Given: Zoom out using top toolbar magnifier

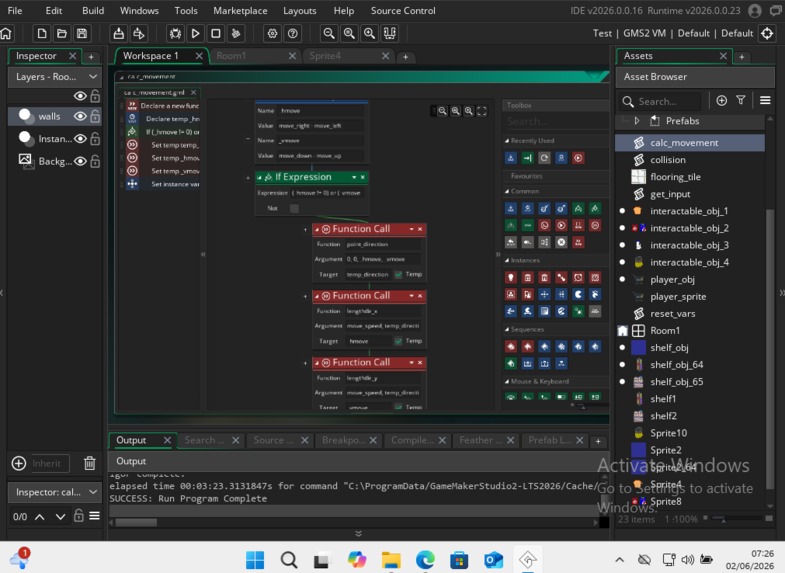Looking at the screenshot, I should point(329,34).
